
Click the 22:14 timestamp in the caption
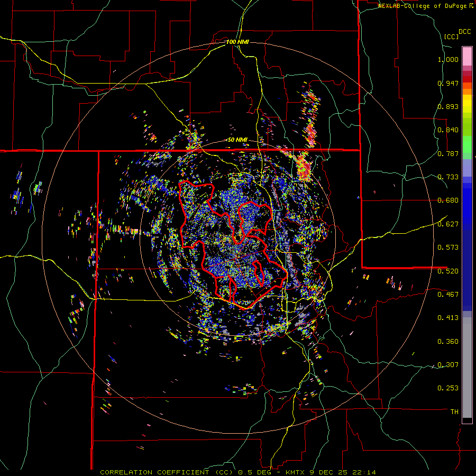(x=364, y=472)
